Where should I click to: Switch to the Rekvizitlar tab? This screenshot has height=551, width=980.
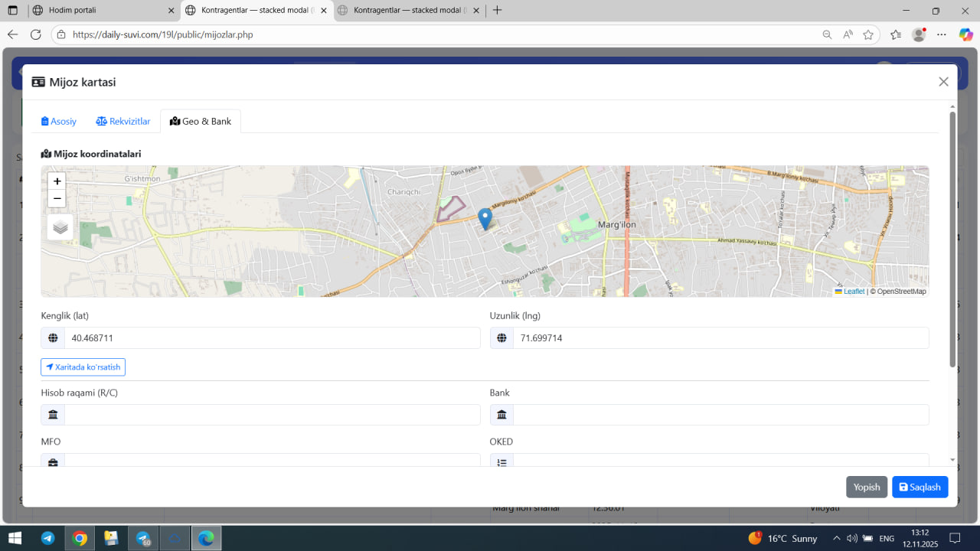click(123, 121)
